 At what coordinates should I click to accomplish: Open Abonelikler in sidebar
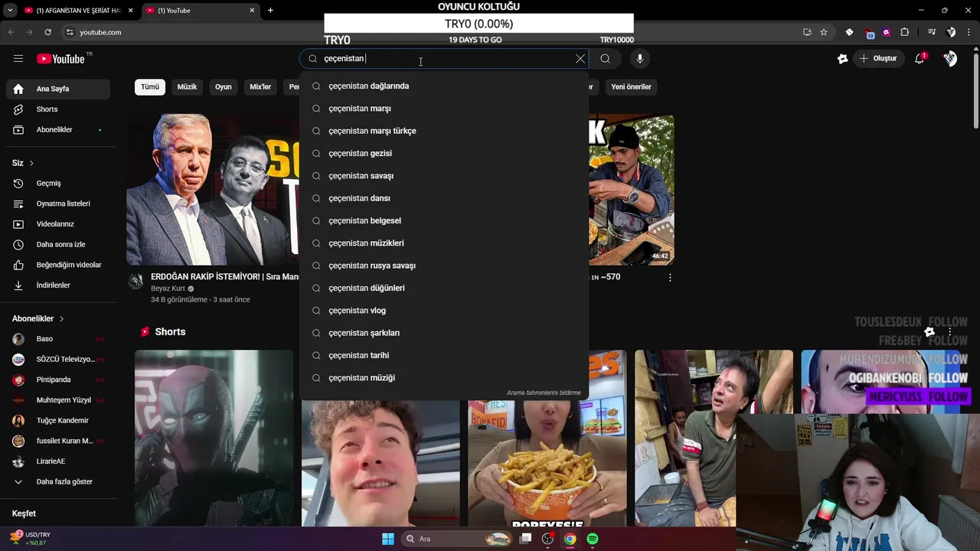tap(58, 129)
